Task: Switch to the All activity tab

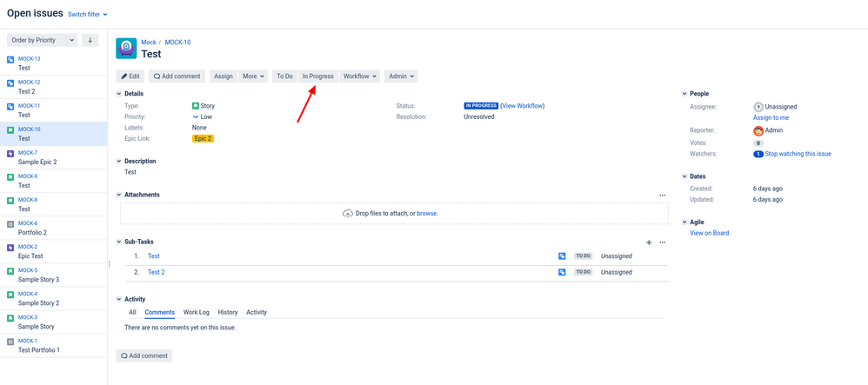Action: click(132, 312)
